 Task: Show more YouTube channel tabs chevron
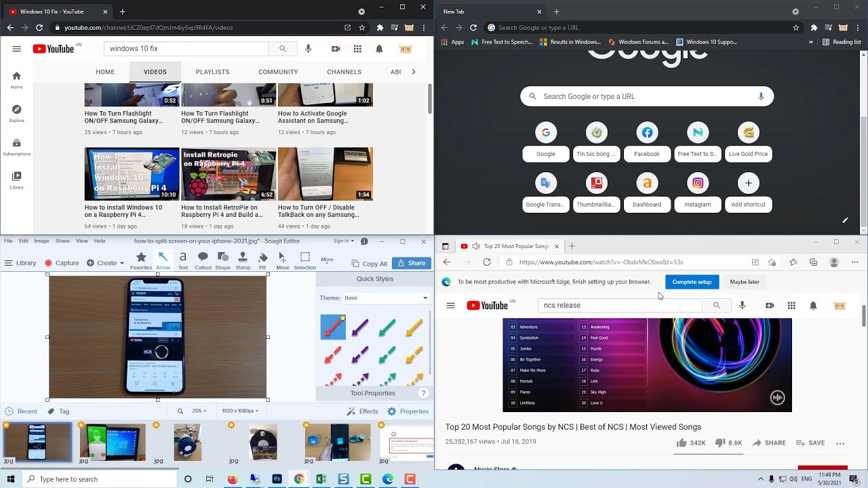414,72
